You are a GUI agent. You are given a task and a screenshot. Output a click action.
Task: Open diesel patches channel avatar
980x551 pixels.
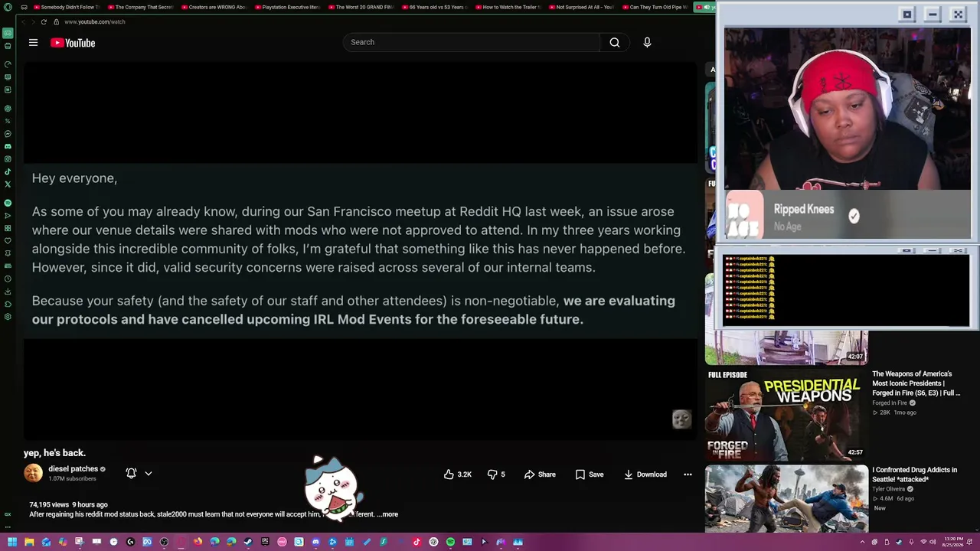[x=33, y=473]
